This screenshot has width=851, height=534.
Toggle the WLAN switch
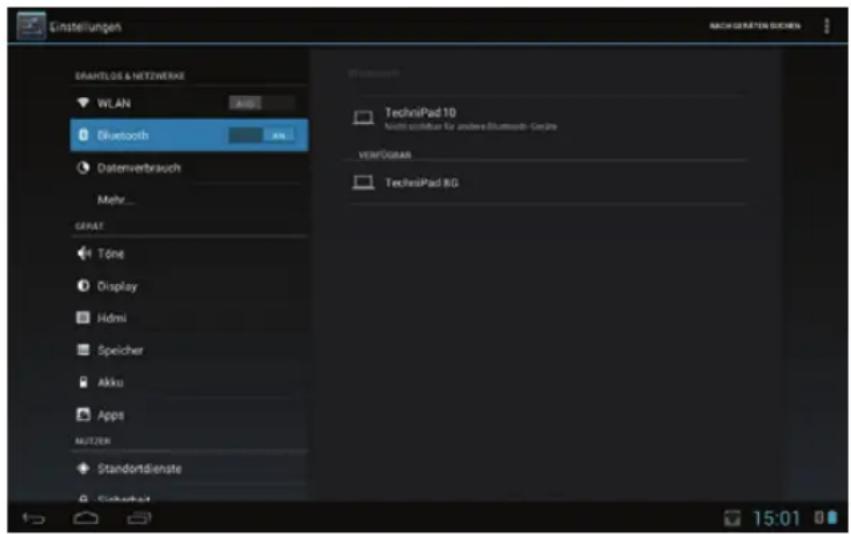pyautogui.click(x=262, y=103)
